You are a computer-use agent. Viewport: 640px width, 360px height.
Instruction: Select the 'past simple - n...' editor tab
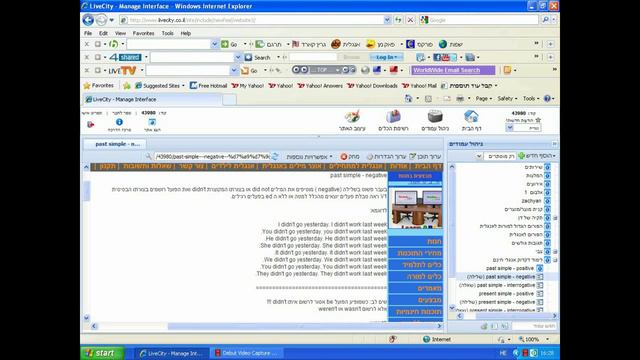tap(115, 144)
